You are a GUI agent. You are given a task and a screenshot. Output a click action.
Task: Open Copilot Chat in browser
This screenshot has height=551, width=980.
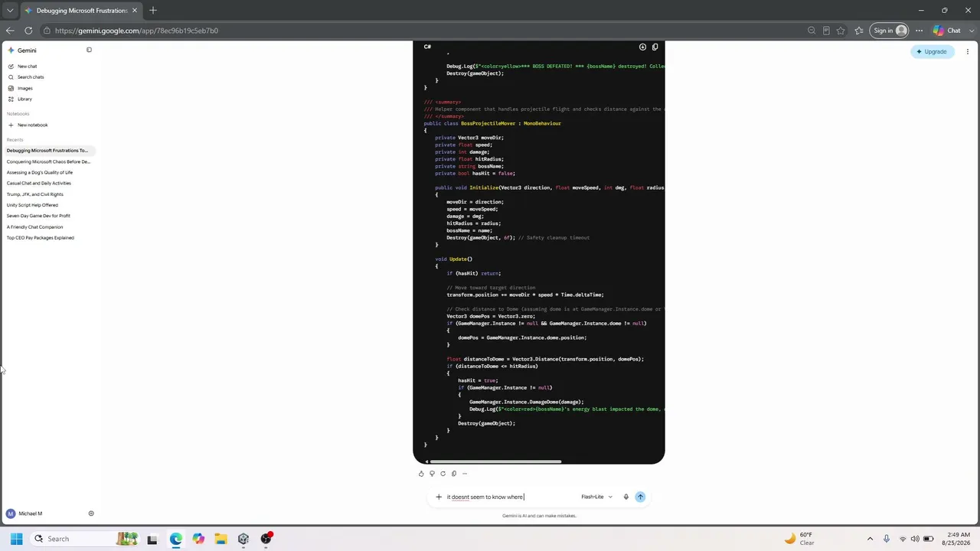[946, 31]
